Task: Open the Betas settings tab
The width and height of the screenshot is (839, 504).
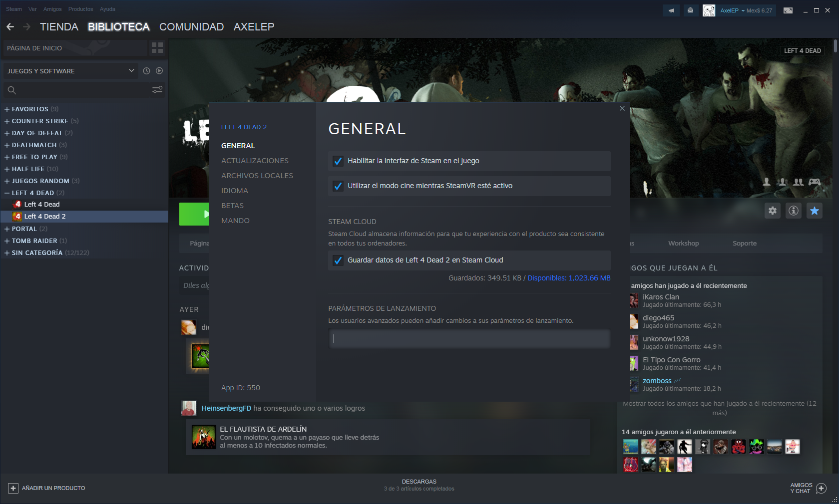Action: pos(233,206)
